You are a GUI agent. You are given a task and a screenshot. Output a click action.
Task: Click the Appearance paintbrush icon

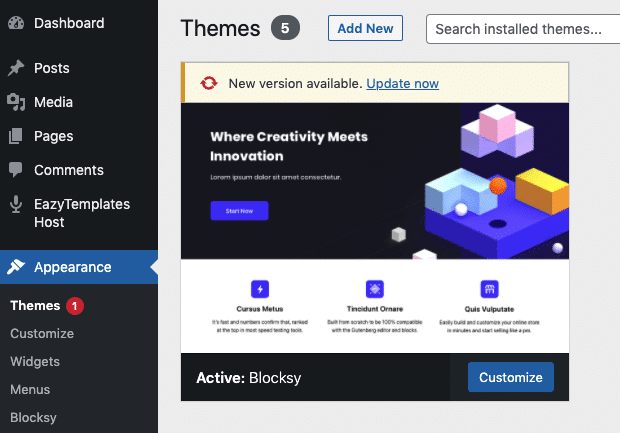coord(16,267)
